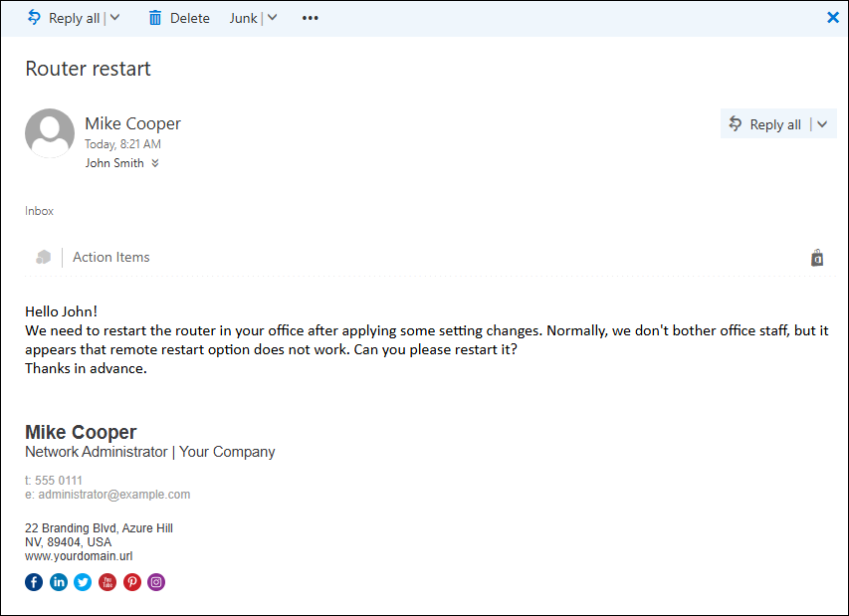Open the YouTube icon in signature
The image size is (849, 616).
click(107, 582)
